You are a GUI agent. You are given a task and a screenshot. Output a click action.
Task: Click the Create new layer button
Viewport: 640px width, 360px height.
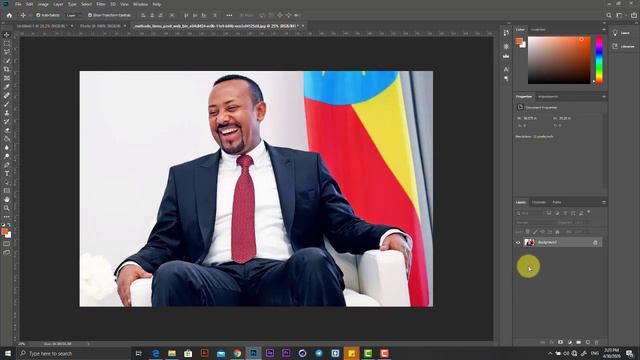tap(588, 342)
